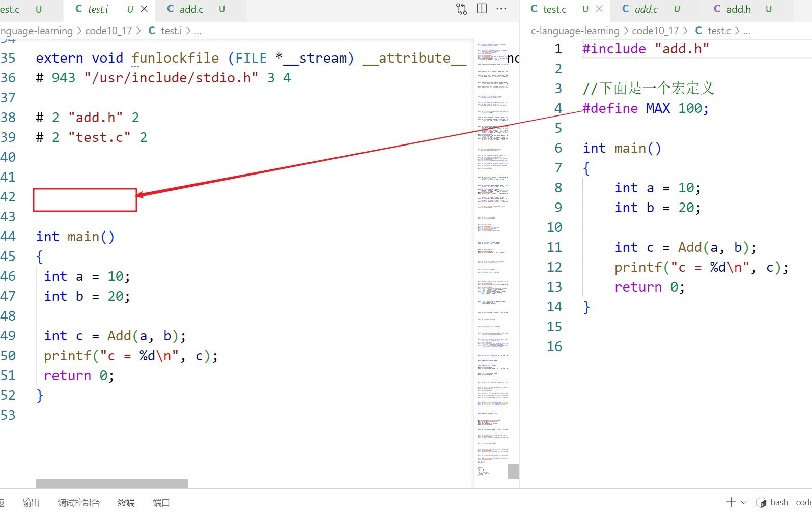Click 'int c = Add(a, b);' on line 49
This screenshot has height=521, width=812.
pos(115,336)
